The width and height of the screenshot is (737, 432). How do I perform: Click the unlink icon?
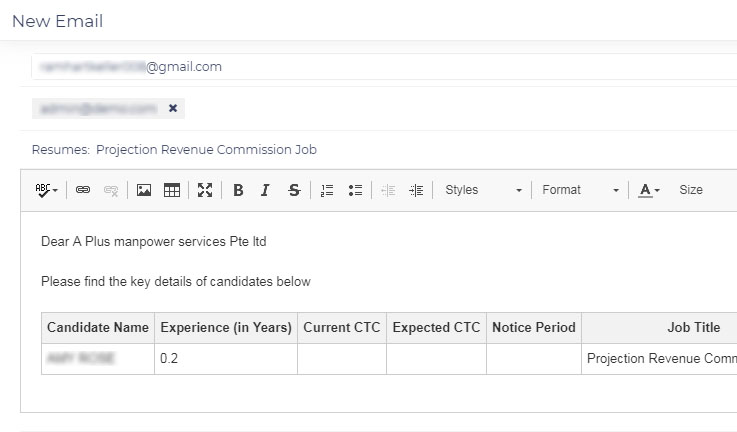[111, 190]
